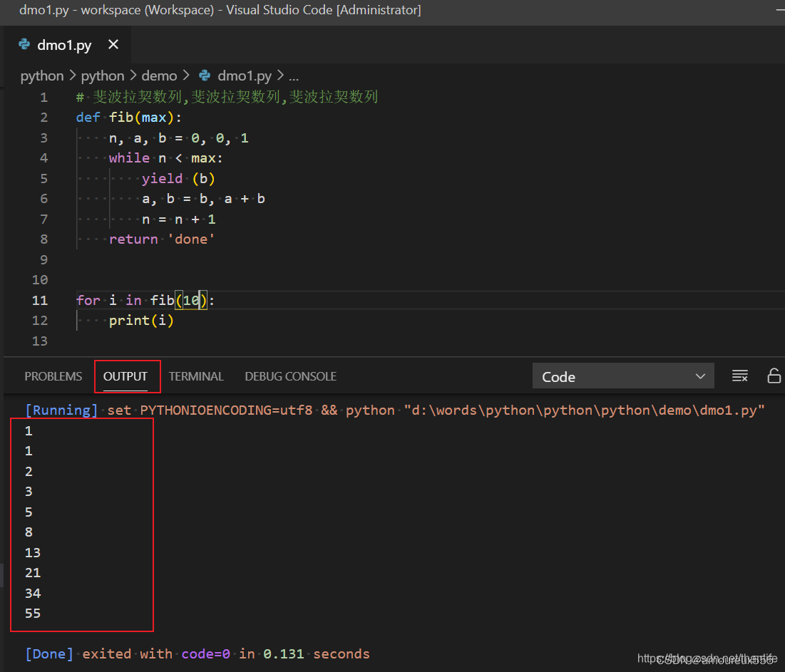The image size is (785, 672).
Task: Click the Python file icon in the dmo1.py tab
Action: (x=24, y=44)
